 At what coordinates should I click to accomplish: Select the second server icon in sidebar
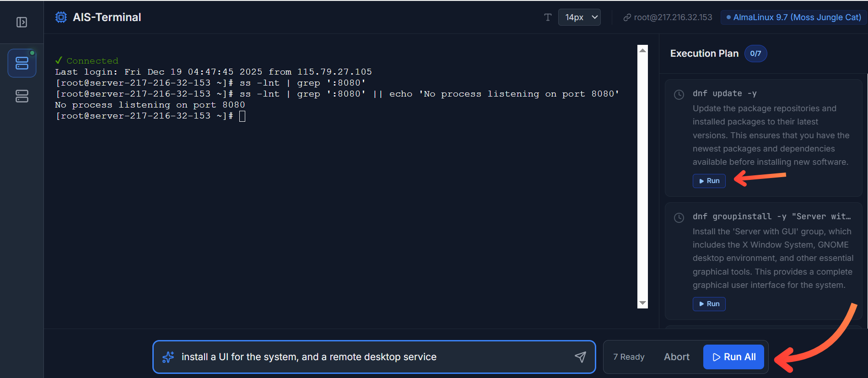coord(22,96)
